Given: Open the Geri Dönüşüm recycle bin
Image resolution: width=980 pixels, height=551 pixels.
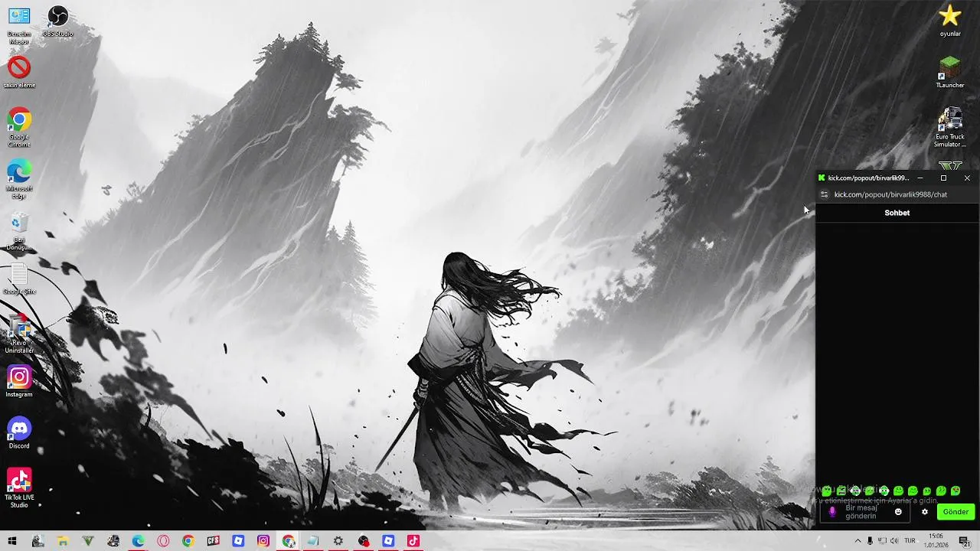Looking at the screenshot, I should tap(19, 231).
